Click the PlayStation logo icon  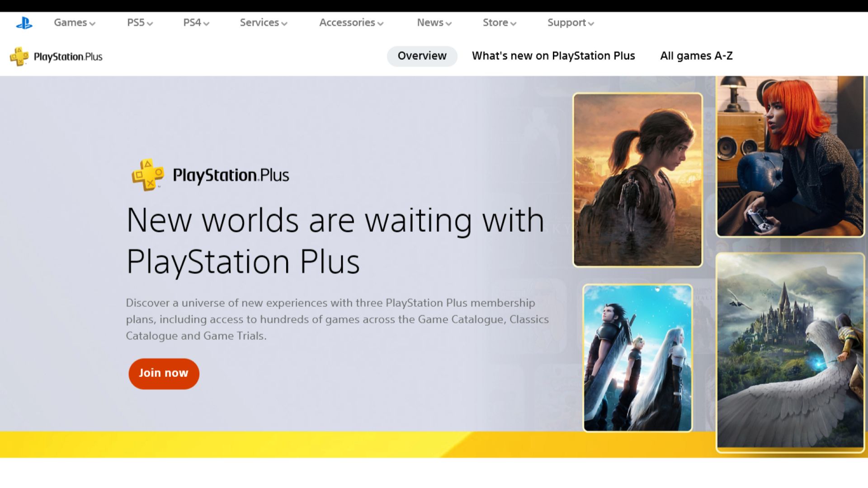(24, 23)
